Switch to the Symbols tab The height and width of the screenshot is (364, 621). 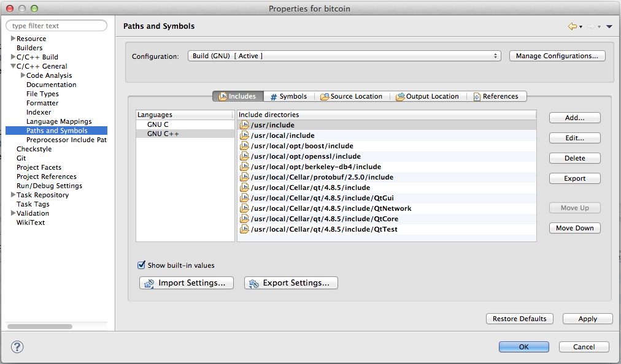click(289, 96)
